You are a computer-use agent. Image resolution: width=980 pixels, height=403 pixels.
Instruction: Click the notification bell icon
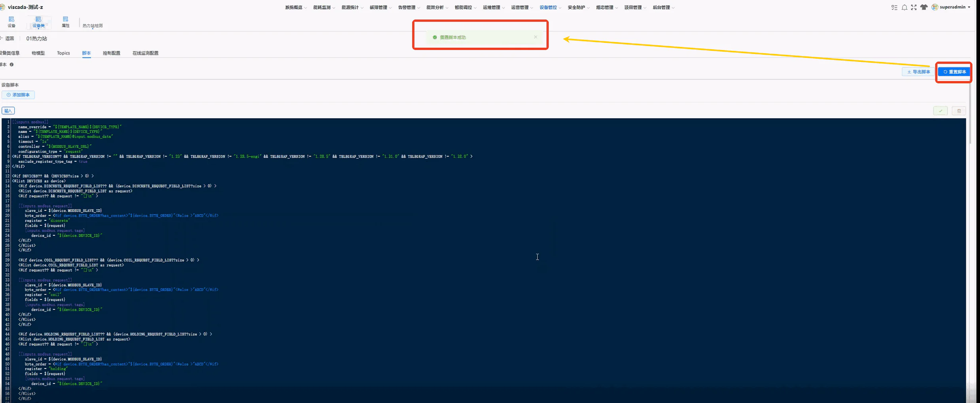point(904,7)
